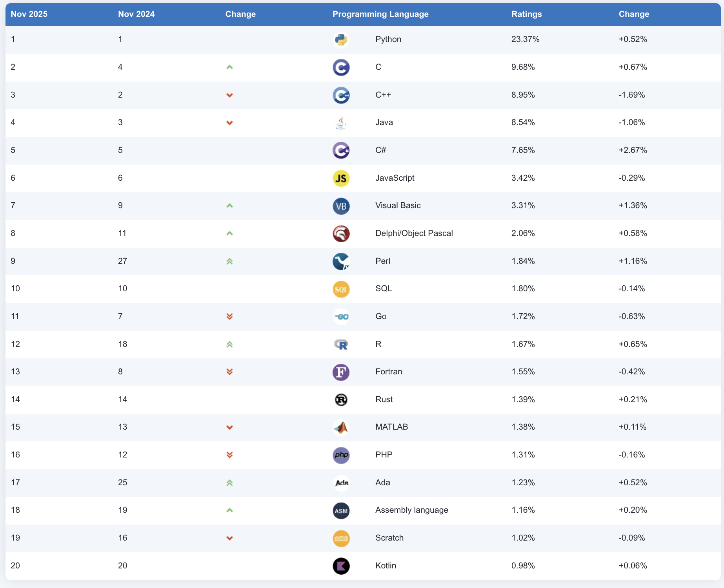This screenshot has width=724, height=588.
Task: Click the JavaScript JS logo icon
Action: coord(341,178)
